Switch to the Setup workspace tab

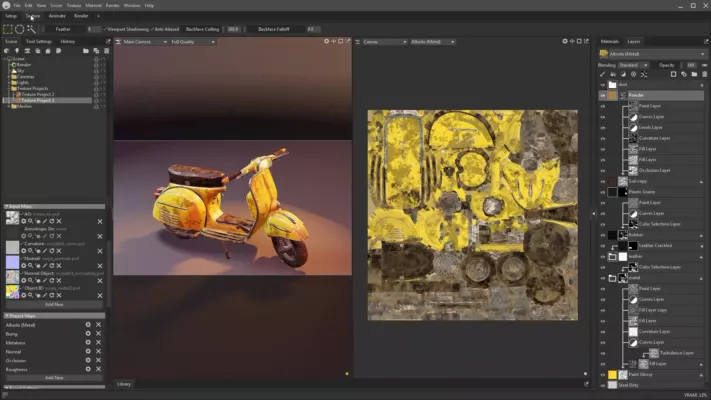click(x=11, y=16)
